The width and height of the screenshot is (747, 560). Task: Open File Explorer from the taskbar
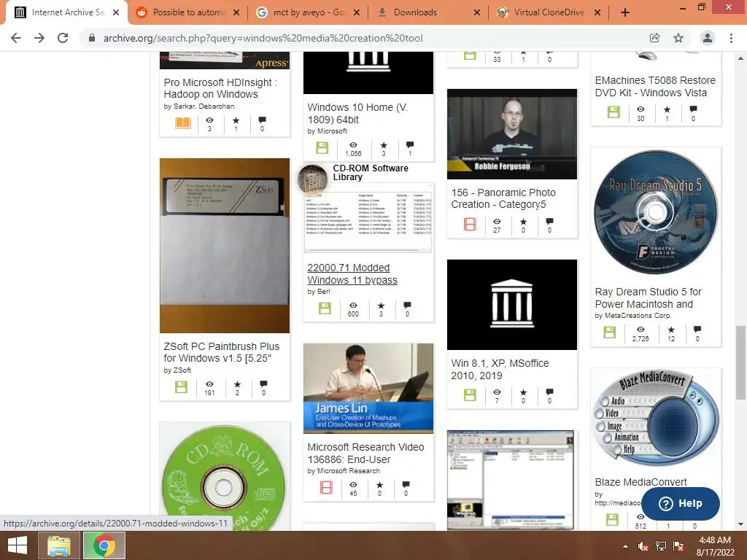pos(59,545)
